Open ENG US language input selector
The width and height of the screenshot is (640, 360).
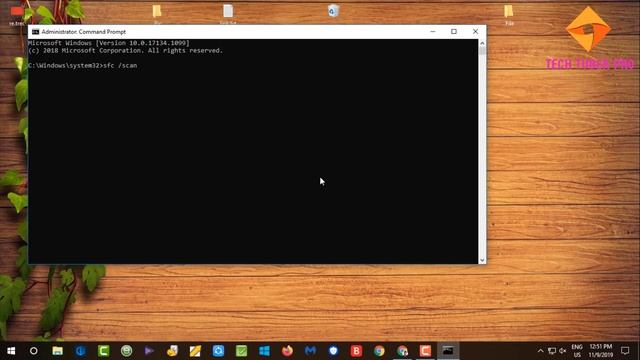tap(577, 351)
